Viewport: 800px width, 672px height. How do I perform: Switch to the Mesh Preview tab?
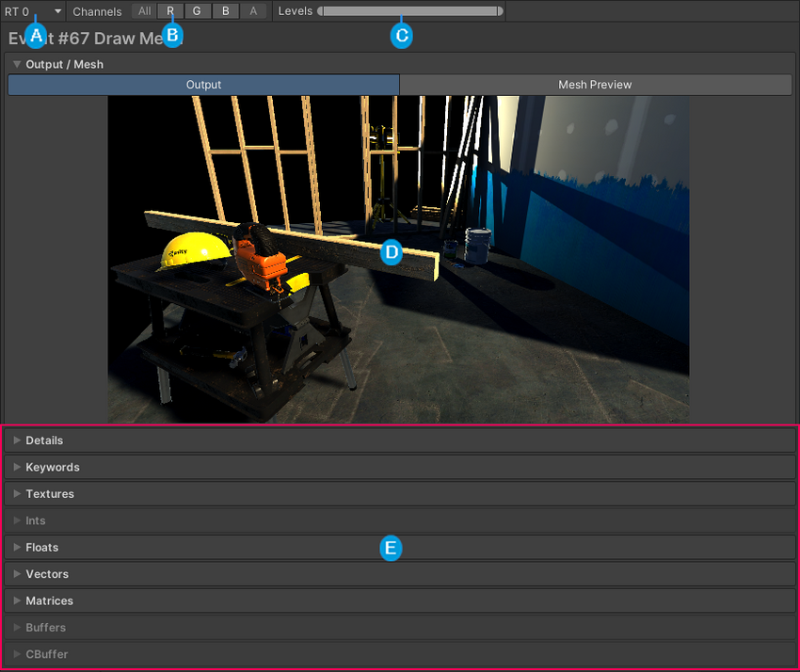click(x=595, y=85)
